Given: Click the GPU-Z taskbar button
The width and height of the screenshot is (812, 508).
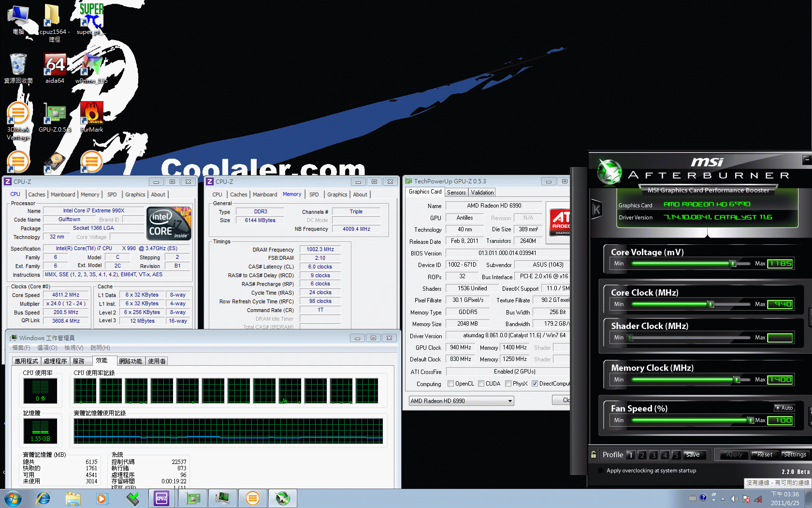Looking at the screenshot, I should click(x=193, y=498).
